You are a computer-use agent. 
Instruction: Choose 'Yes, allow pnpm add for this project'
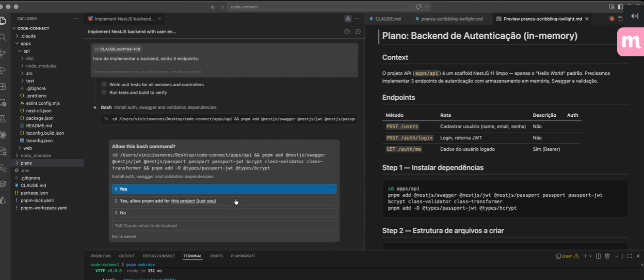(224, 201)
